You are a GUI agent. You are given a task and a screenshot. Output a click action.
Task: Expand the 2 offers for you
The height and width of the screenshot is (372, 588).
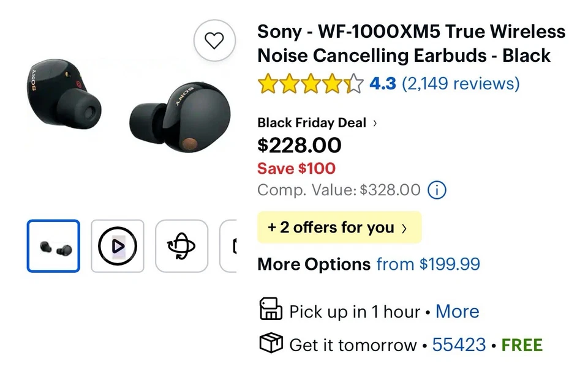point(339,227)
